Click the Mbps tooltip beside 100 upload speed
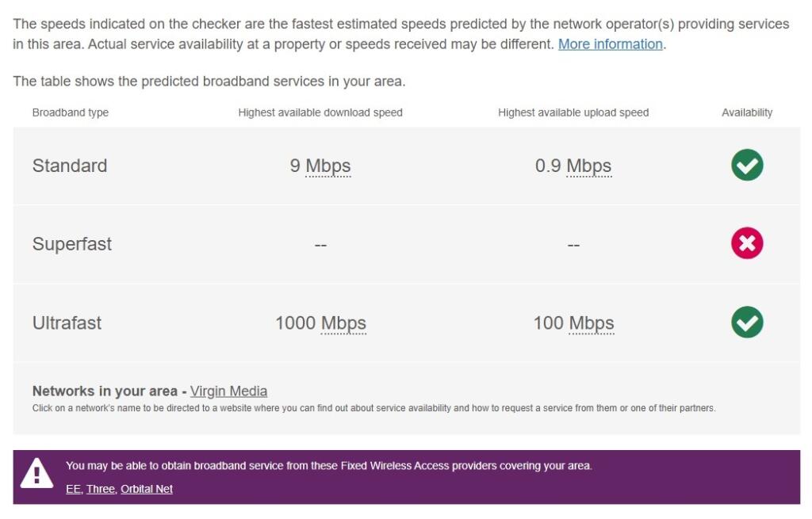This screenshot has height=519, width=812. click(x=592, y=323)
